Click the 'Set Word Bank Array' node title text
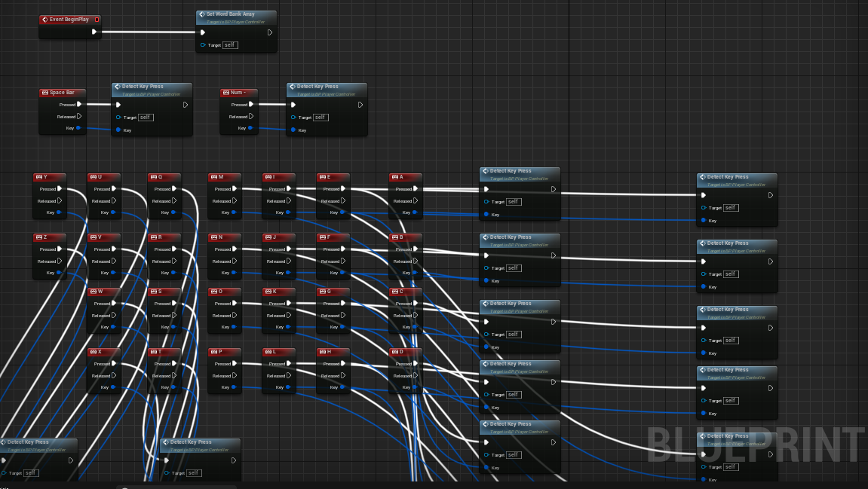This screenshot has height=489, width=868. pyautogui.click(x=230, y=14)
